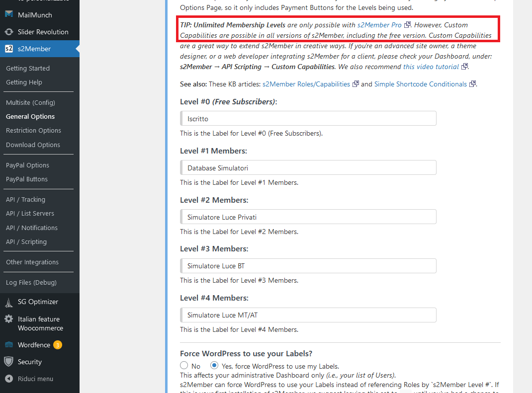The image size is (532, 393).
Task: Open Download Options submenu
Action: [33, 145]
